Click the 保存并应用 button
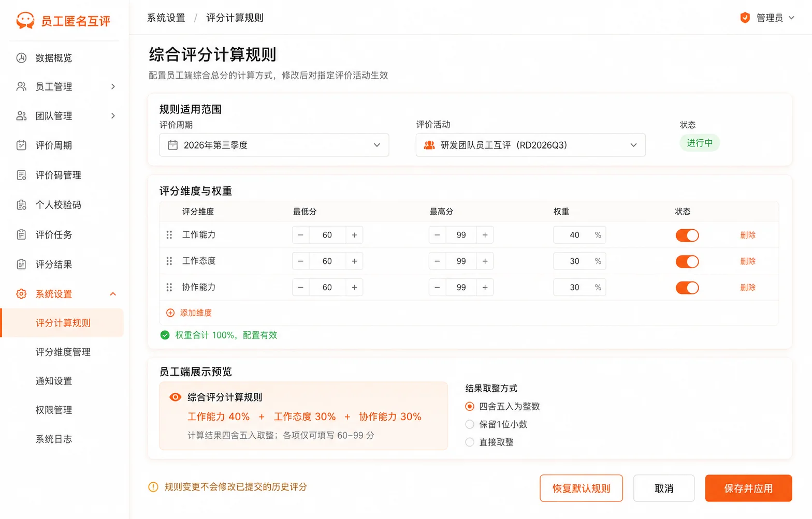Screen dimensions: 812x519 click(x=748, y=488)
